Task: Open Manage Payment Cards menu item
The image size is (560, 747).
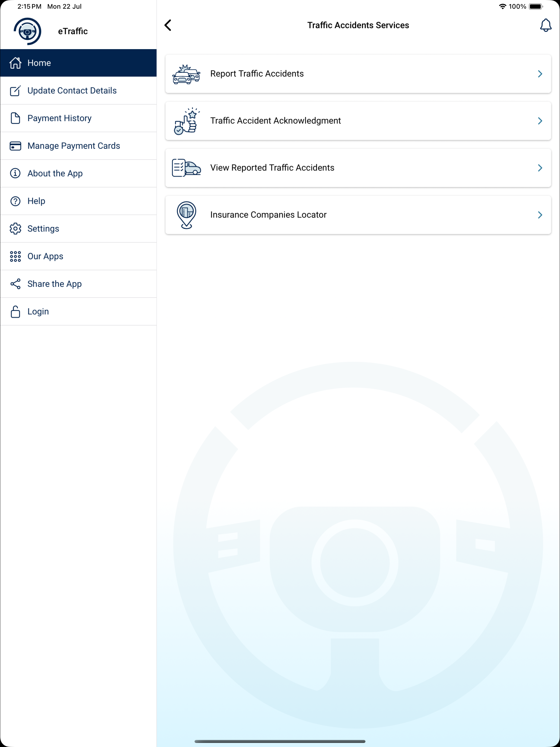Action: [x=78, y=146]
